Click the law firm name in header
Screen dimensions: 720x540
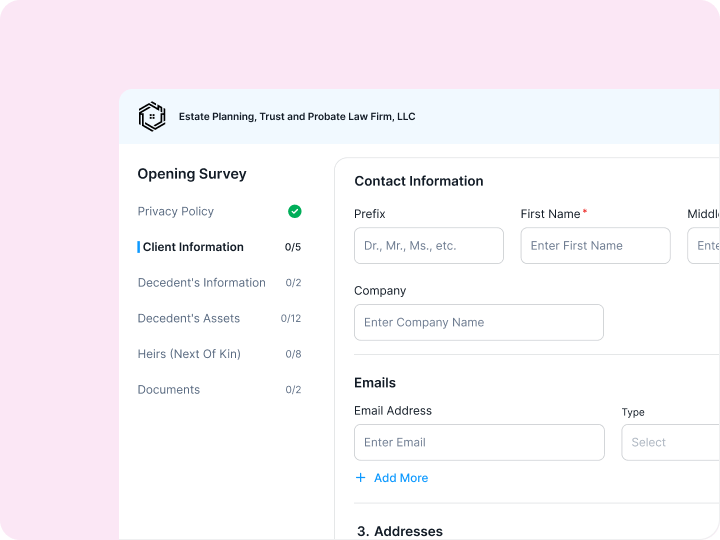point(297,117)
